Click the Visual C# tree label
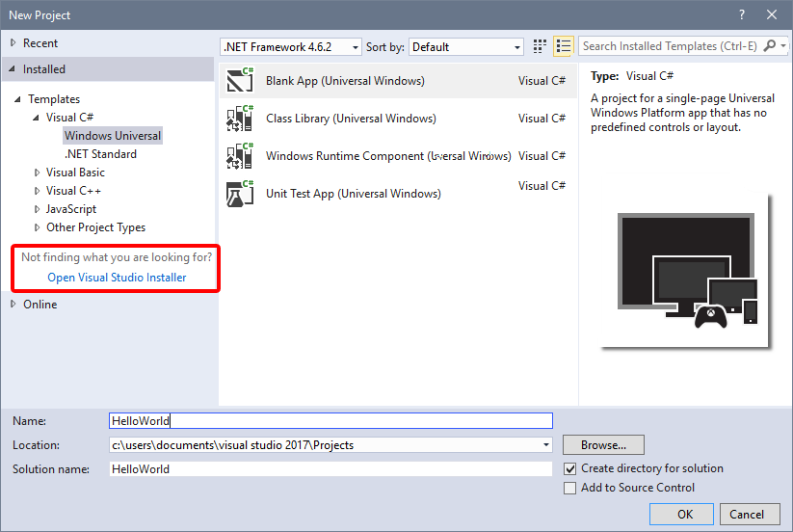The image size is (793, 532). (69, 118)
